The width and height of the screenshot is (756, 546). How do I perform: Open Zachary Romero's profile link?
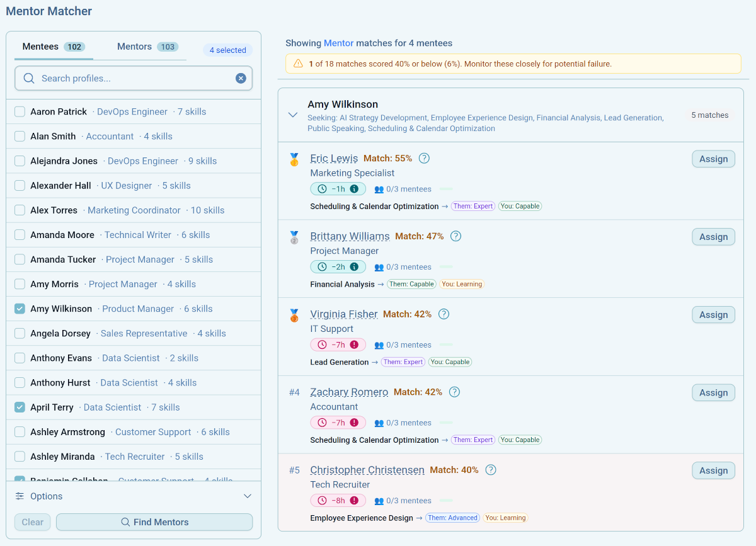click(x=349, y=392)
